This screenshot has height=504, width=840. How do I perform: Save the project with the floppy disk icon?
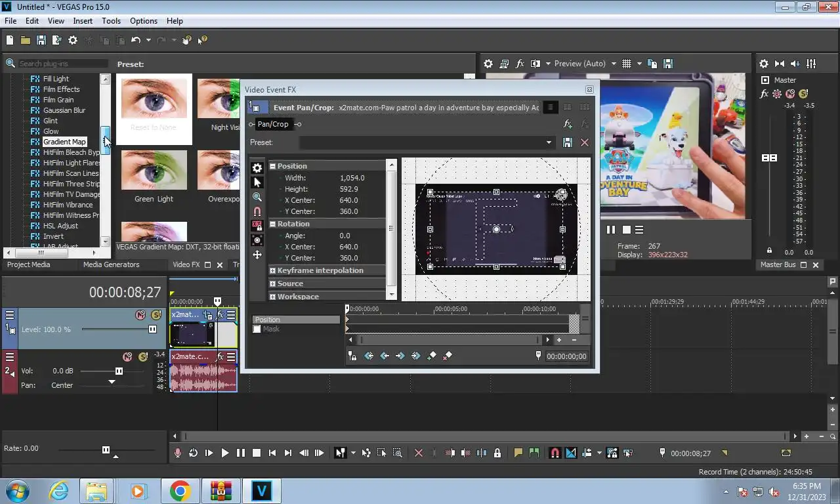41,41
